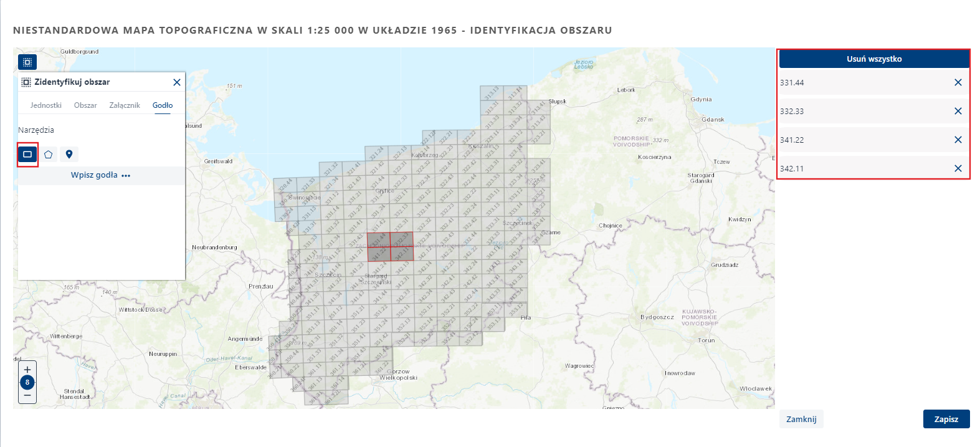This screenshot has height=447, width=980.
Task: Remove sheet 332.33 from the list
Action: point(958,111)
